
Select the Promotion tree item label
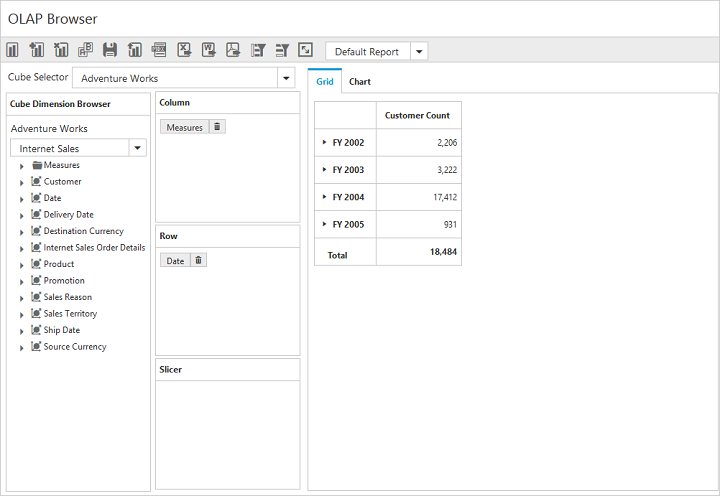click(x=64, y=281)
